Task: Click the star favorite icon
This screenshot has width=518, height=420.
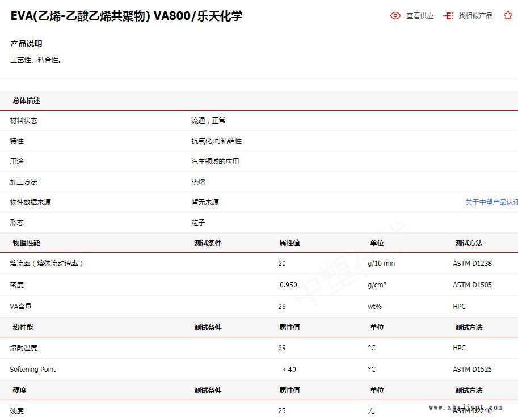Action: (508, 16)
